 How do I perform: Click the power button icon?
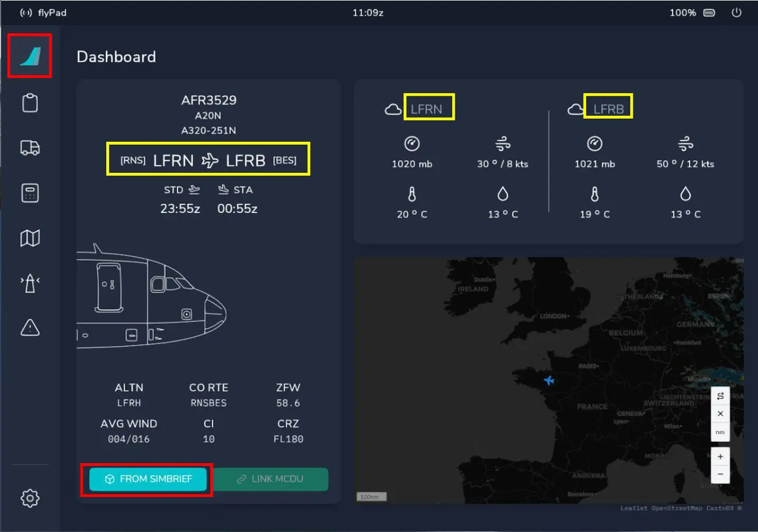click(x=736, y=12)
